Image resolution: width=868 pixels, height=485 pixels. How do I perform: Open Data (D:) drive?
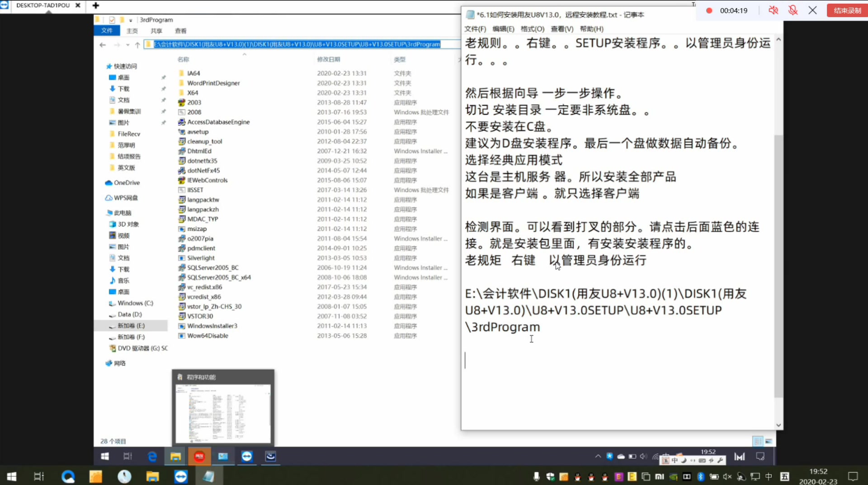[x=129, y=314]
